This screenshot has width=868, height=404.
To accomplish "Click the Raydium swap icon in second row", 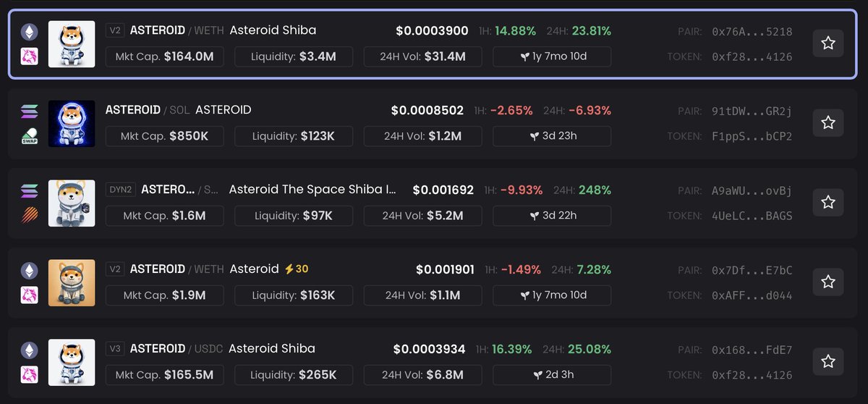I will pyautogui.click(x=29, y=135).
